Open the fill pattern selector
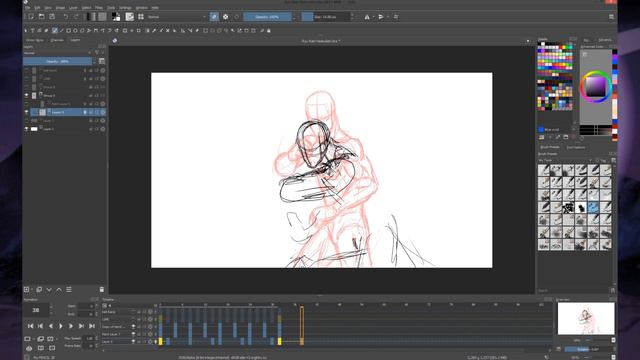 pyautogui.click(x=102, y=17)
